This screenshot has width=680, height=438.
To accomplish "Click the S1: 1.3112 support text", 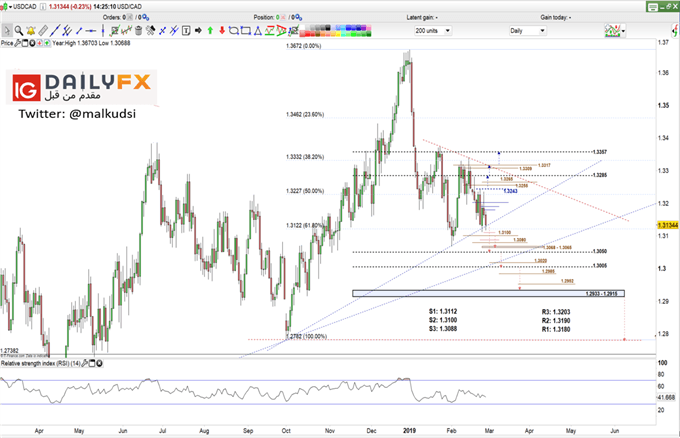I will tap(443, 311).
